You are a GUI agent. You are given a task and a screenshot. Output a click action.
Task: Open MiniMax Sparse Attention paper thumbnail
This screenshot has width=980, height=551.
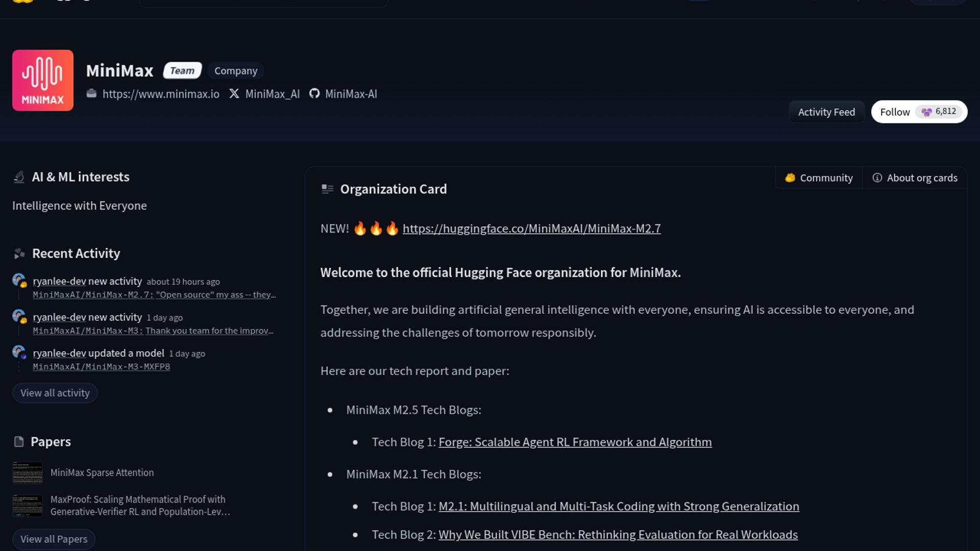[28, 472]
